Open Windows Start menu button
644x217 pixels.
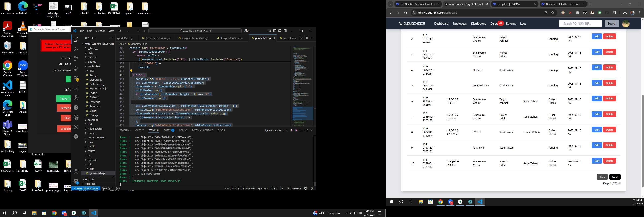tap(4, 213)
